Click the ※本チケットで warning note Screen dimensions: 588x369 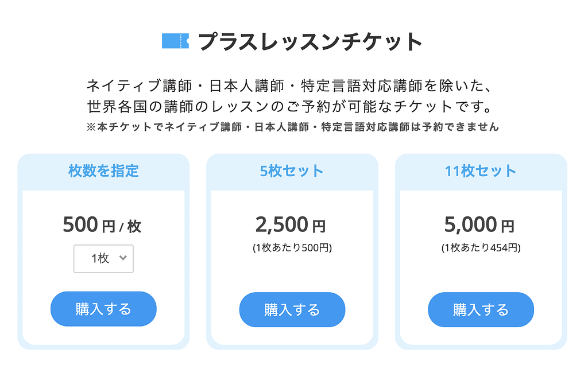[293, 127]
